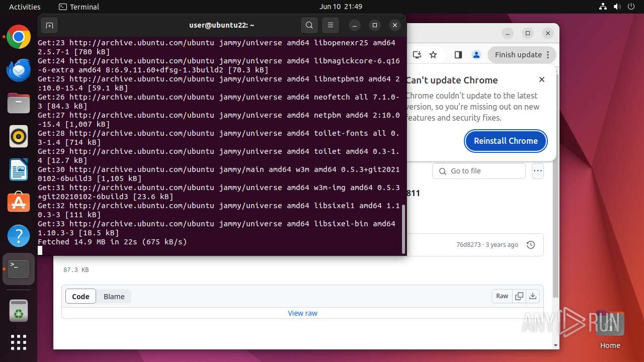Open Google Chrome from the dock
This screenshot has height=362, width=644.
(x=19, y=37)
